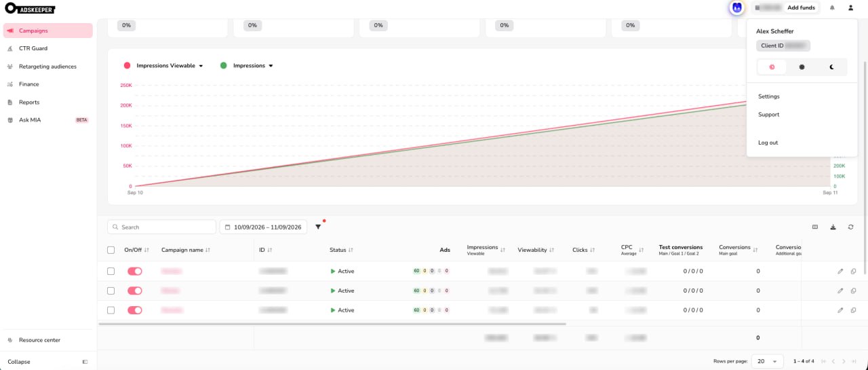Sort table by CPC Average
This screenshot has width=868, height=370.
[x=641, y=251]
